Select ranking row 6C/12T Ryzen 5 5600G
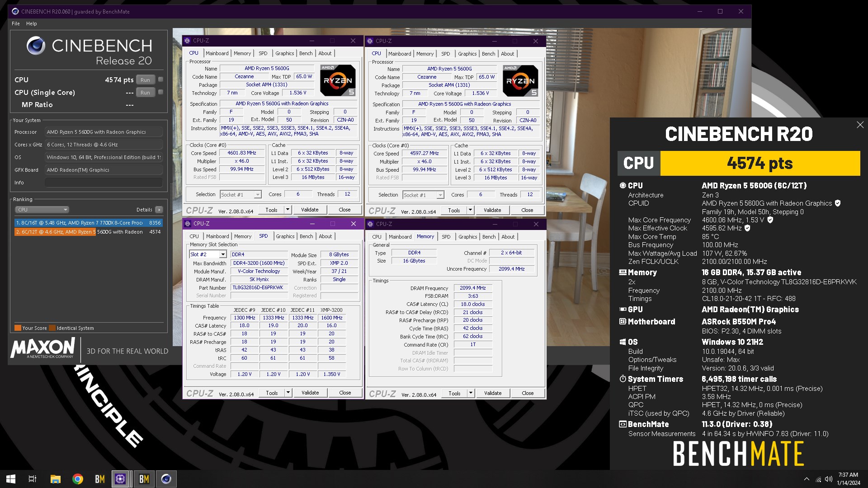This screenshot has width=868, height=488. click(88, 232)
